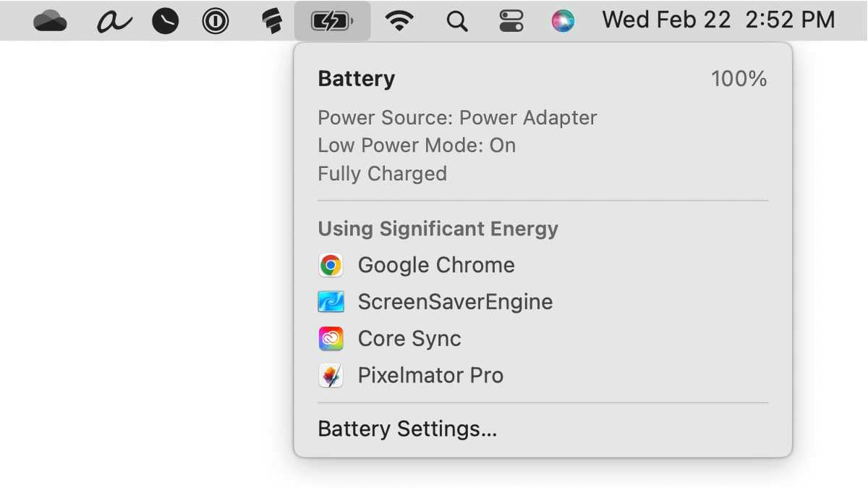Image resolution: width=868 pixels, height=488 pixels.
Task: Click the Low Power Mode: On status
Action: tap(417, 146)
